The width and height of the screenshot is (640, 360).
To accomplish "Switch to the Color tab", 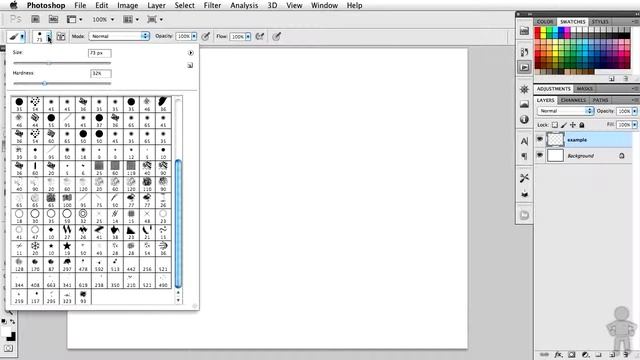I will click(x=545, y=21).
